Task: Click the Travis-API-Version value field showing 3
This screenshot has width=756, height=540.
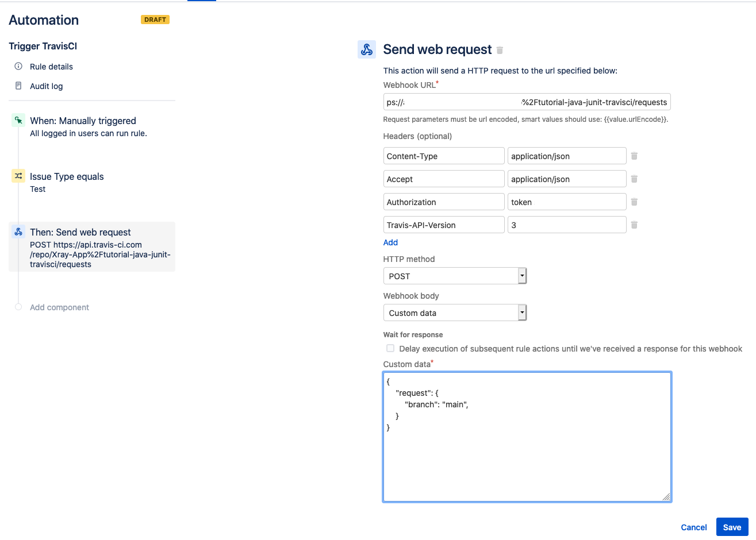Action: pos(567,225)
